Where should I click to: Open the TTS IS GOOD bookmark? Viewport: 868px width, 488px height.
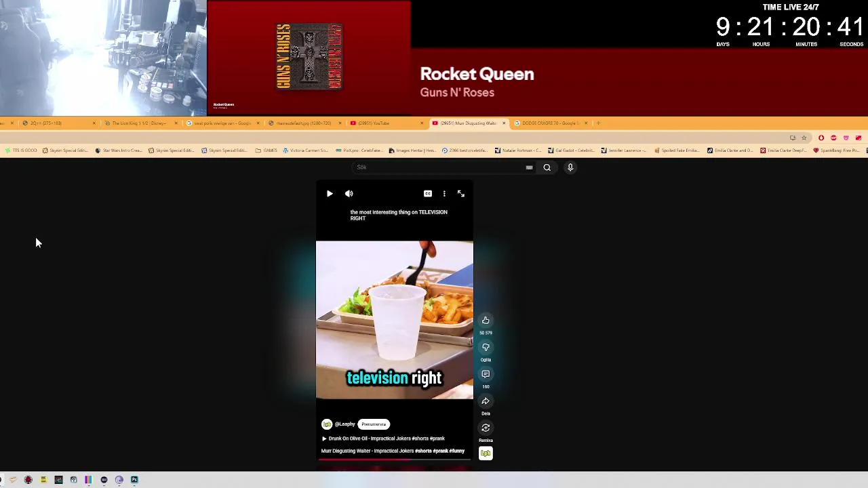click(x=20, y=150)
